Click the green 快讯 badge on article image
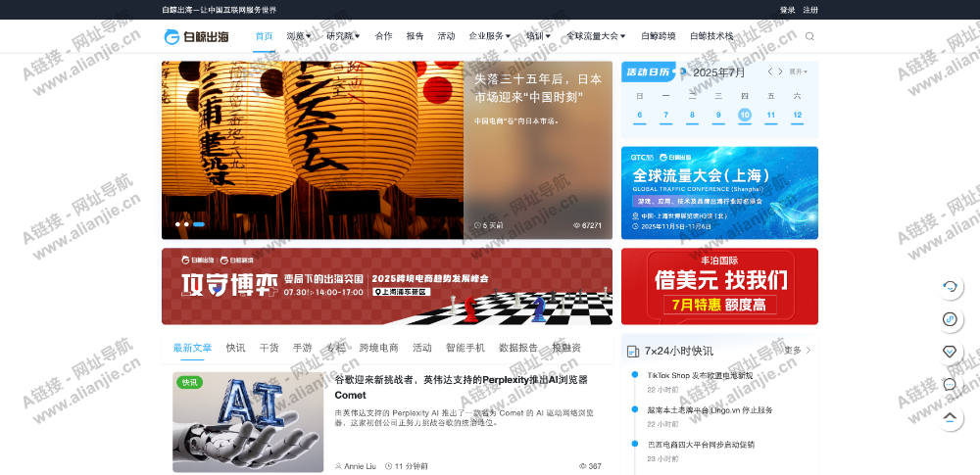 (x=189, y=383)
